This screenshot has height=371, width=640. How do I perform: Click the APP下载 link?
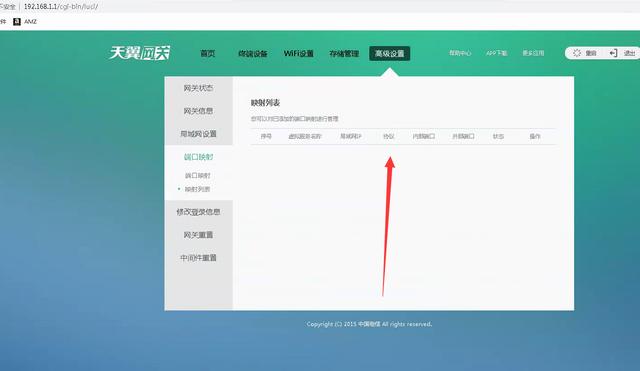click(x=496, y=53)
